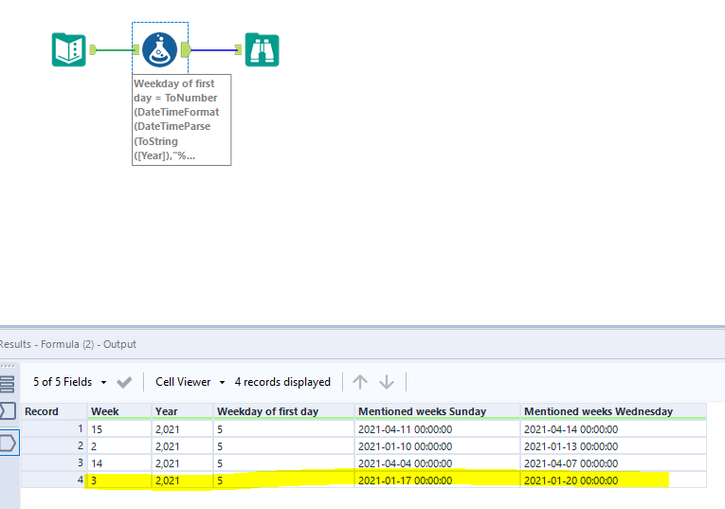The width and height of the screenshot is (725, 509).
Task: Select the Input Data tool node
Action: [68, 49]
